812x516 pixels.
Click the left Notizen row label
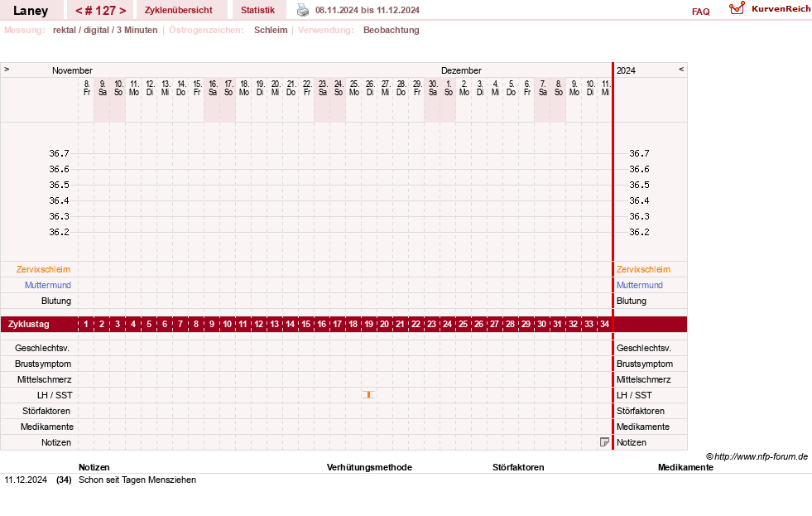coord(56,442)
